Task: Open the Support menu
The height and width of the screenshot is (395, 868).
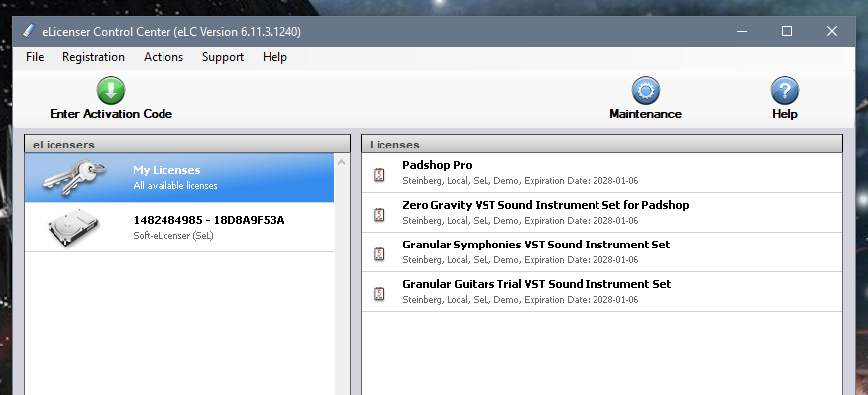Action: pos(223,57)
